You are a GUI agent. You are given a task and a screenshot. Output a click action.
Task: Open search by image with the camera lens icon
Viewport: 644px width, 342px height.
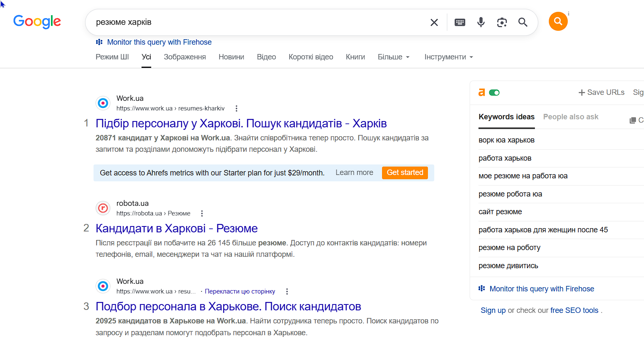(502, 22)
